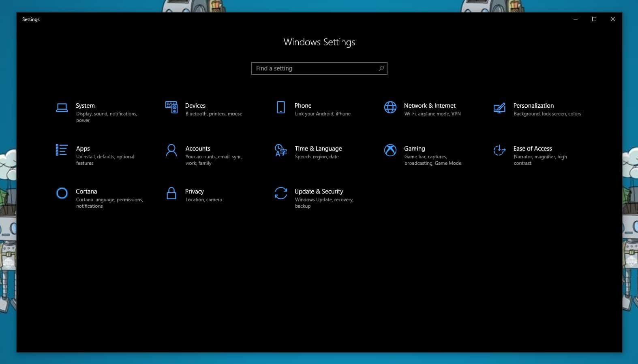Click 'Game bar, captures, broadcasting' description

point(433,160)
